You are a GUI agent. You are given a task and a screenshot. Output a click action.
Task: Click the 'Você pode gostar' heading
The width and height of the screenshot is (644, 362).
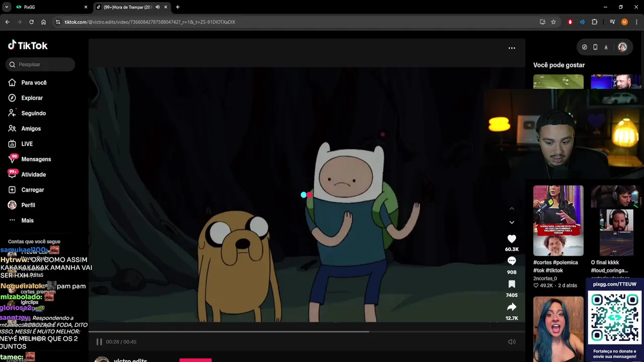pyautogui.click(x=559, y=65)
